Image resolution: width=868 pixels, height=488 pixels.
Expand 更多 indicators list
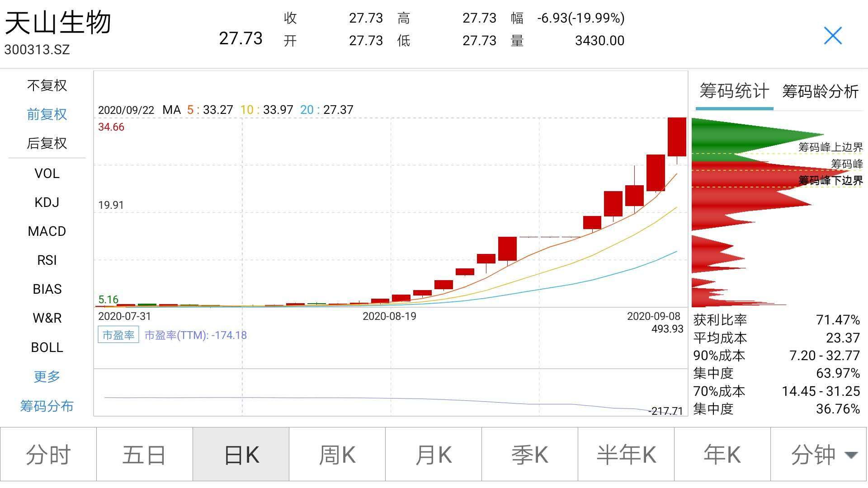click(47, 376)
